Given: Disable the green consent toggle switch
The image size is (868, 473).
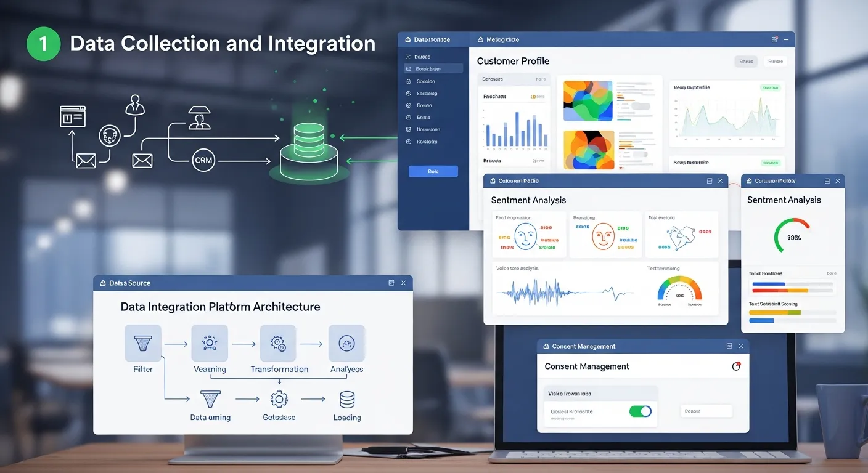Looking at the screenshot, I should (x=640, y=411).
